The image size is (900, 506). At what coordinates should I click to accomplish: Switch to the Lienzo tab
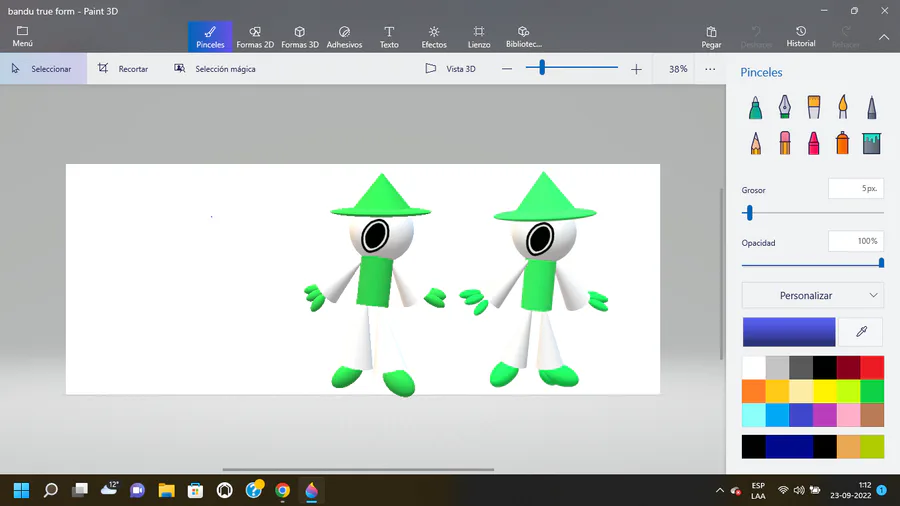pos(479,37)
